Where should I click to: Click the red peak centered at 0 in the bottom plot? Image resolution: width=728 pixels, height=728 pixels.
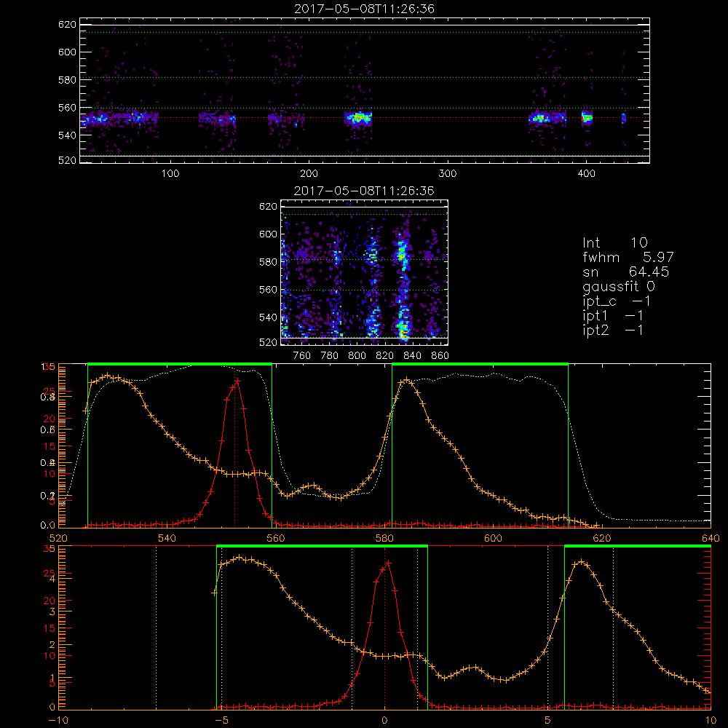(387, 563)
